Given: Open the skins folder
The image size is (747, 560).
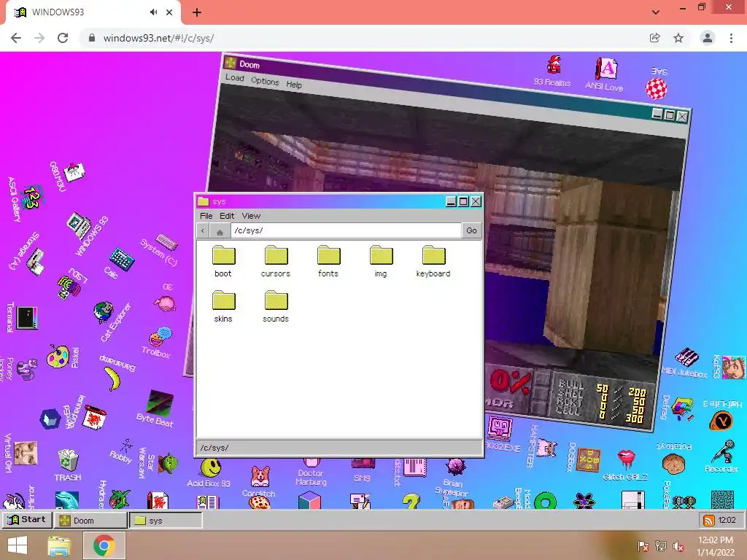Looking at the screenshot, I should [x=223, y=306].
